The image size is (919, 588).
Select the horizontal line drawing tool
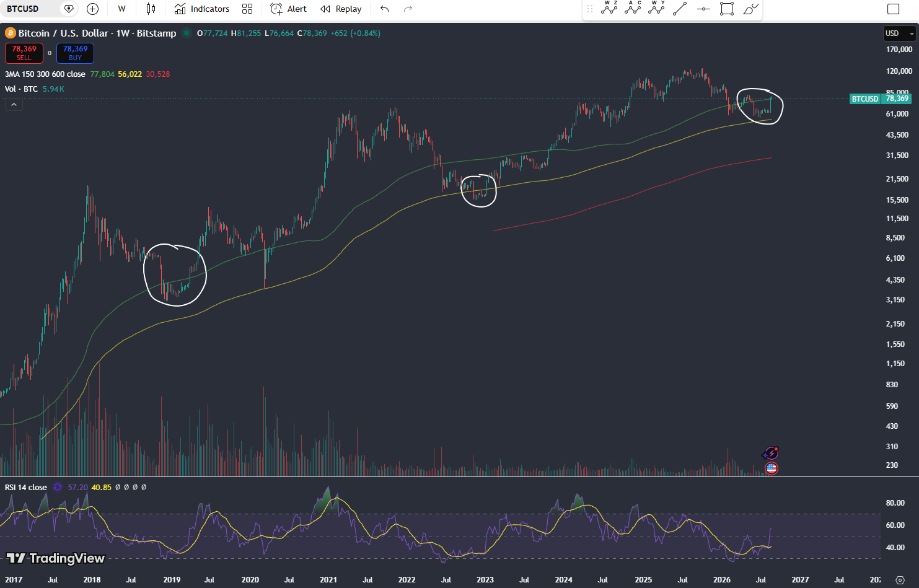[x=703, y=9]
